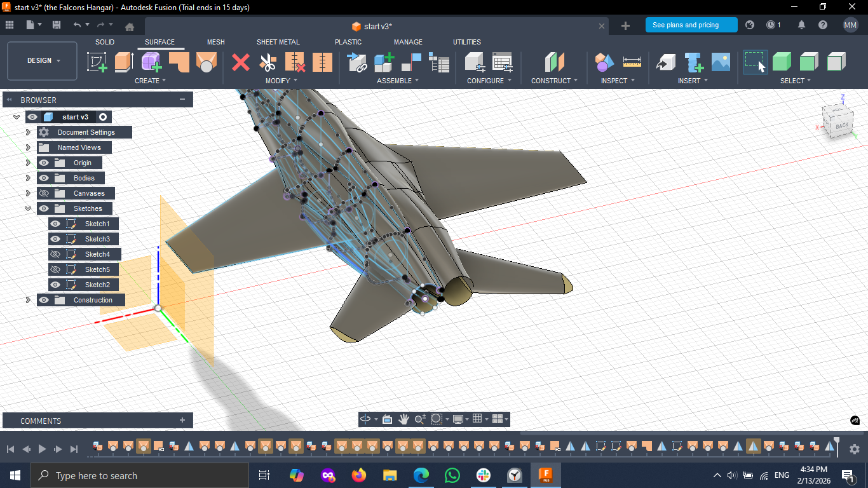Click See plans and pricing button
The width and height of the screenshot is (868, 488).
click(691, 25)
